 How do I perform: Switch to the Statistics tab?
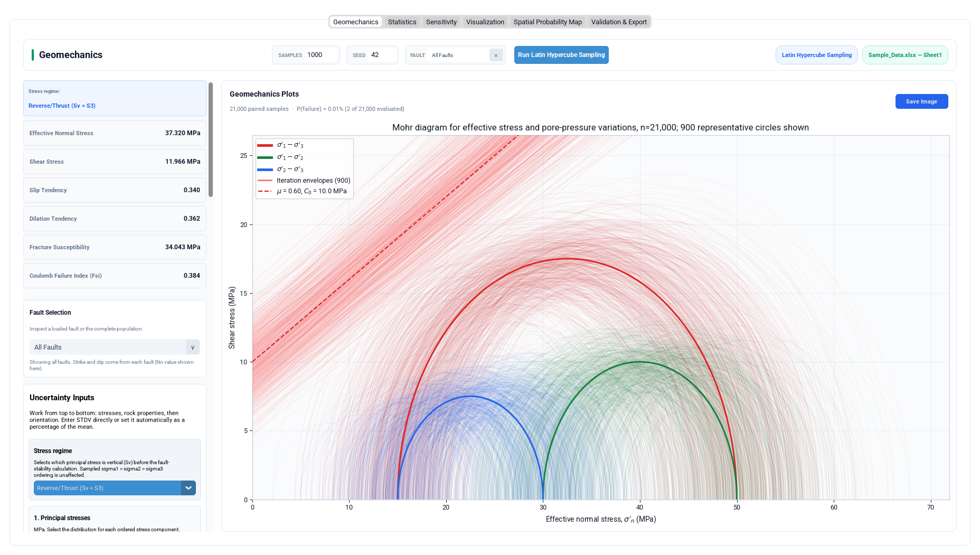click(402, 22)
